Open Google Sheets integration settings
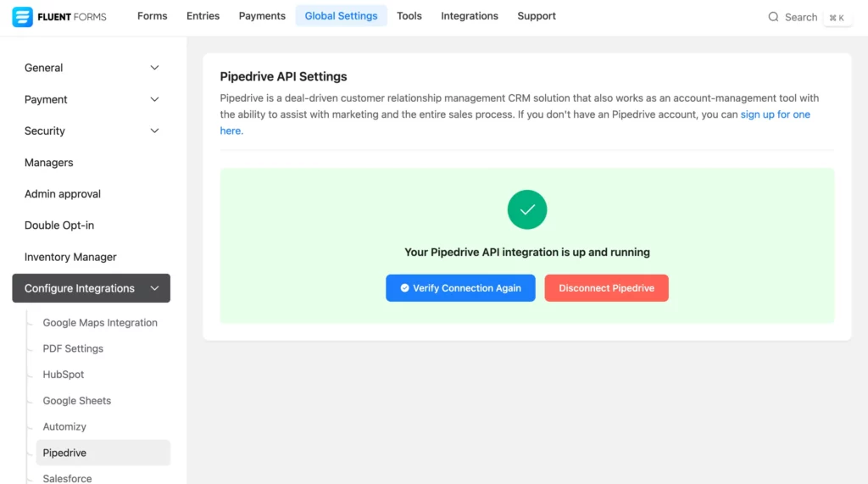 pyautogui.click(x=77, y=400)
